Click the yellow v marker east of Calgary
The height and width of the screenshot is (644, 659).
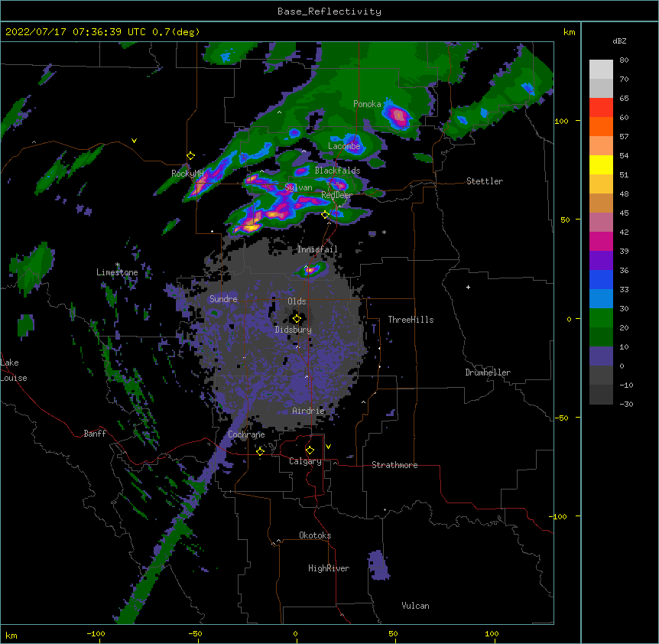[x=328, y=447]
